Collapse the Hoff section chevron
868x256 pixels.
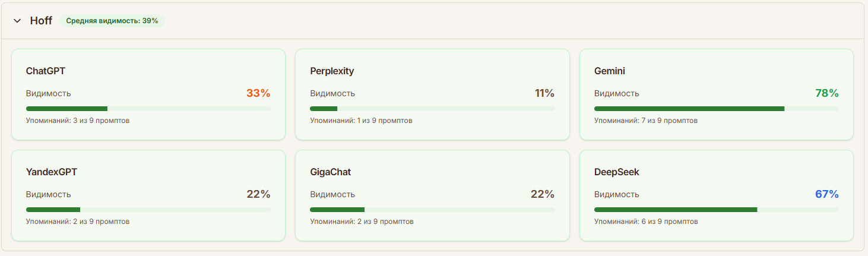pos(17,21)
